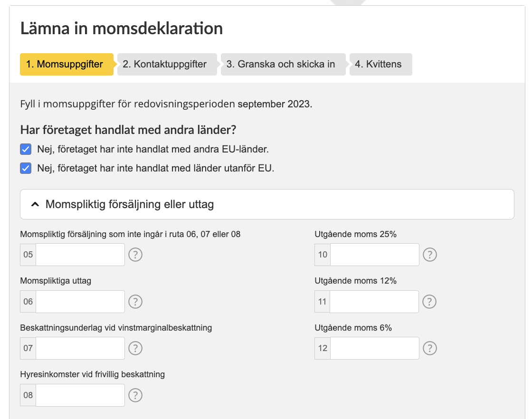Focus input field 06 Momspliktiga uttag
Screen dimensions: 532x419
point(80,302)
